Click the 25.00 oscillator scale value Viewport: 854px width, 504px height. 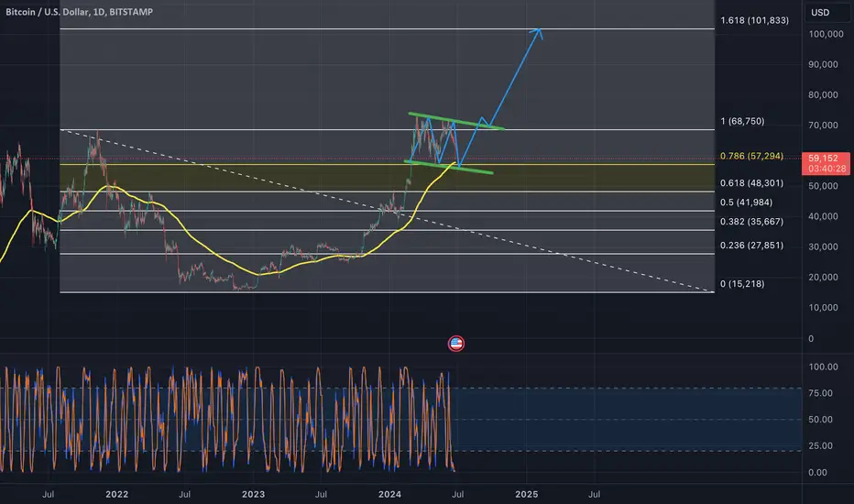click(820, 445)
